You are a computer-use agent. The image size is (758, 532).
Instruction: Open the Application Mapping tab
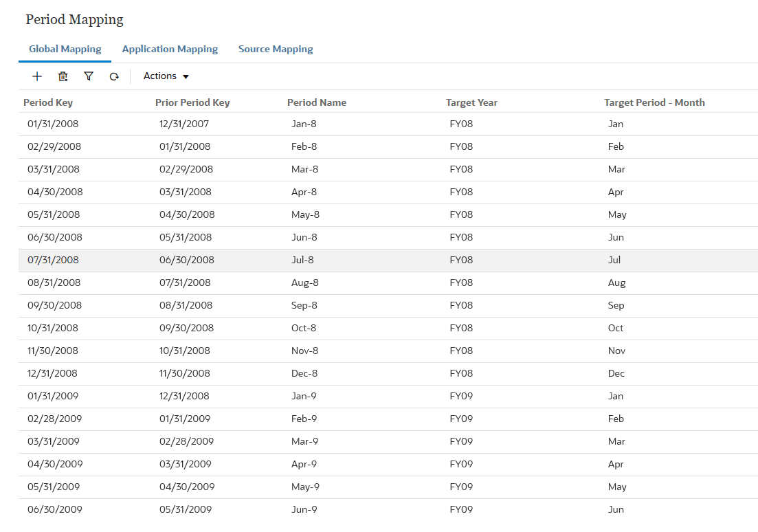pyautogui.click(x=170, y=49)
